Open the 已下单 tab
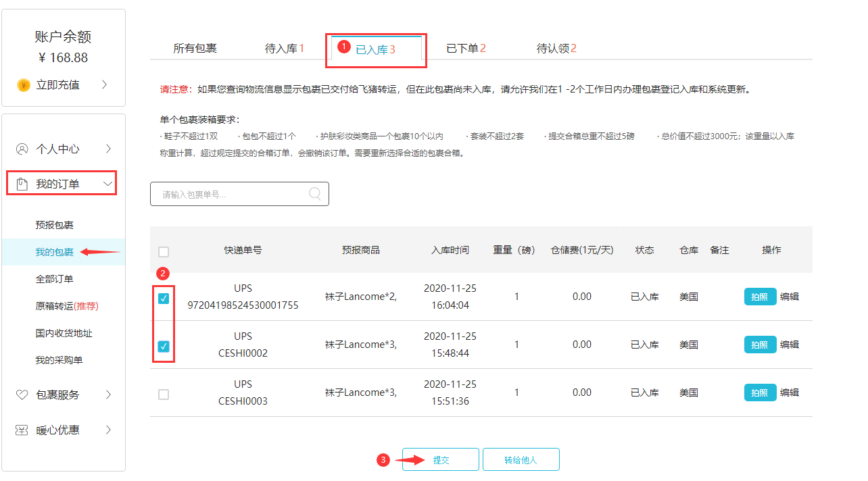The height and width of the screenshot is (481, 868). coord(466,49)
